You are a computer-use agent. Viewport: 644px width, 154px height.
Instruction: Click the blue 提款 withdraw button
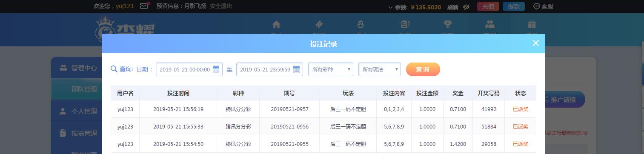[x=514, y=6]
